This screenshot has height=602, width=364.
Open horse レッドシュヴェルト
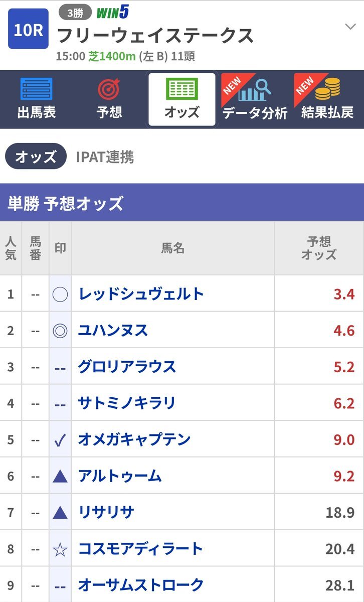pos(141,293)
